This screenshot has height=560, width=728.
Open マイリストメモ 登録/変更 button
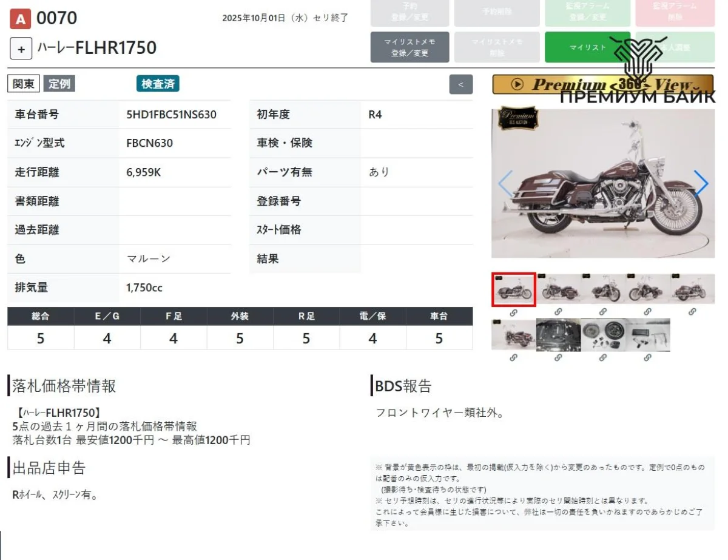click(x=409, y=47)
